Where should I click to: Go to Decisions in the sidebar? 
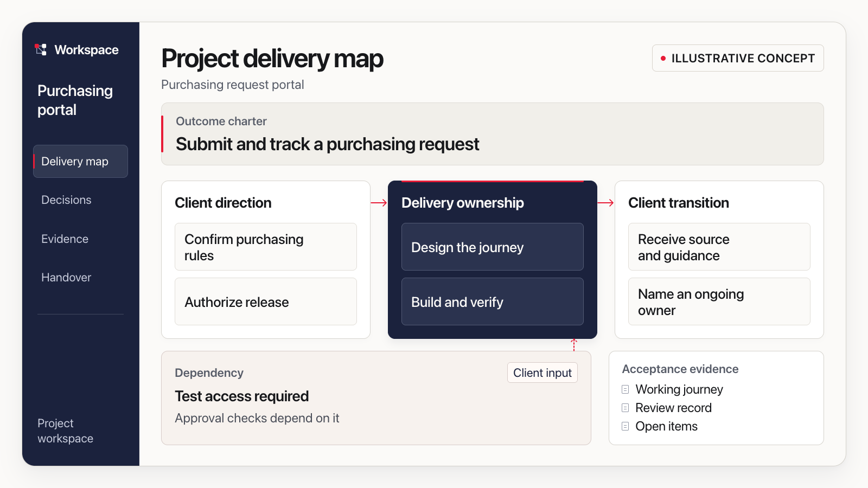tap(66, 200)
